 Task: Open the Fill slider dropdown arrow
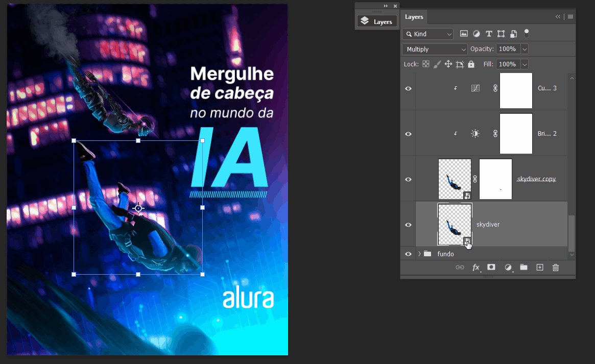(x=525, y=64)
